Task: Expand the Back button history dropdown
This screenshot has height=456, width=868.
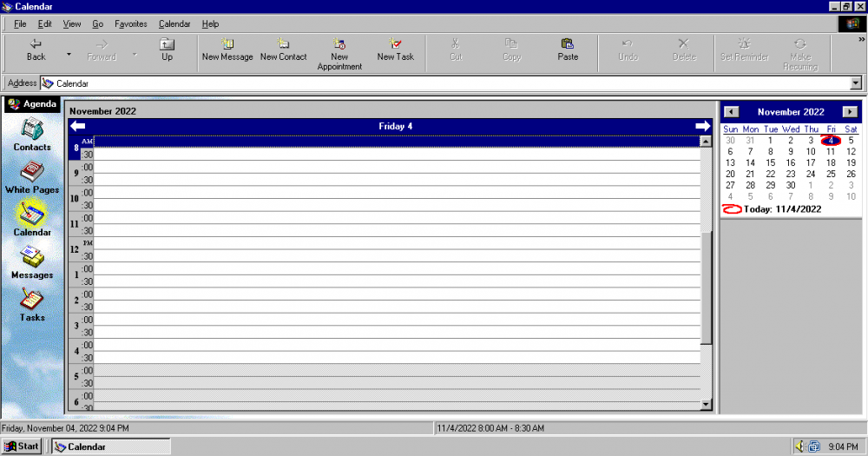Action: [69, 54]
